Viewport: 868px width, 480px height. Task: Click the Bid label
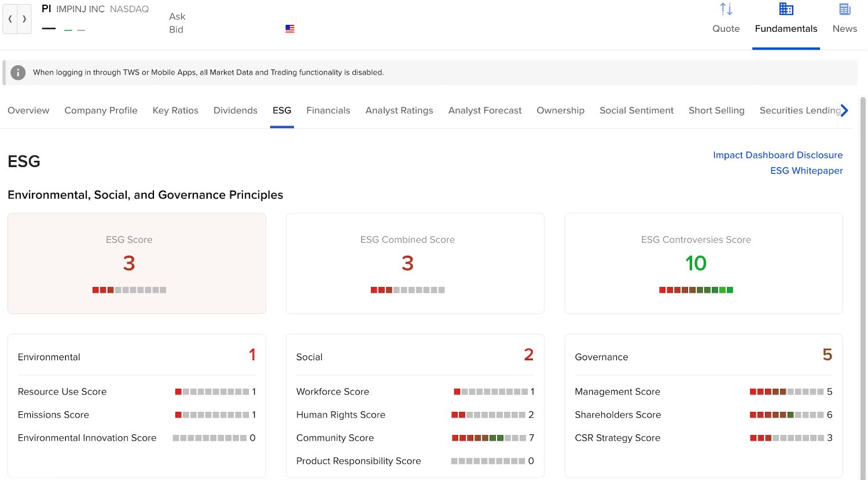coord(176,29)
